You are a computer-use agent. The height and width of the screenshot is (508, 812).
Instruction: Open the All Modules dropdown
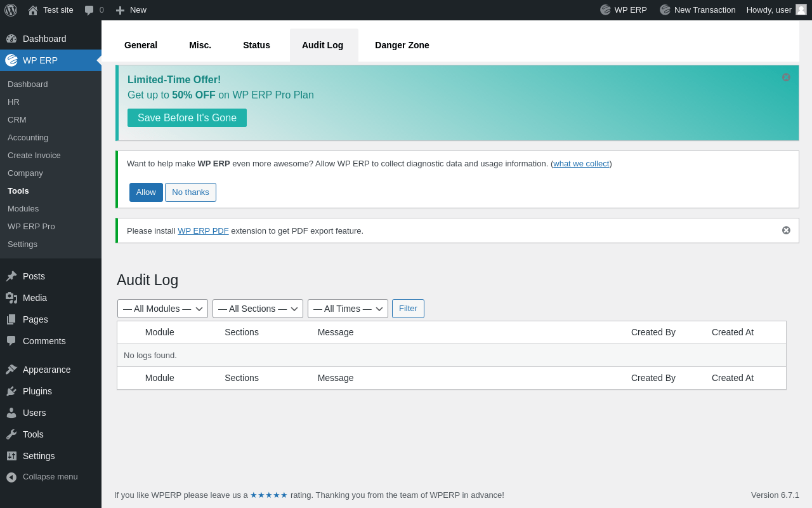point(162,309)
